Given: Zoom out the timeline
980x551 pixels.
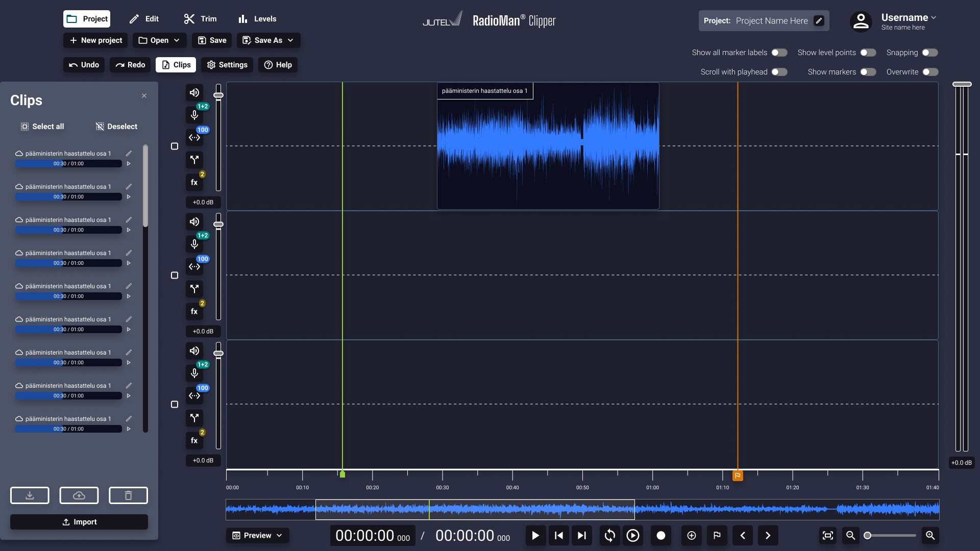Looking at the screenshot, I should (850, 535).
